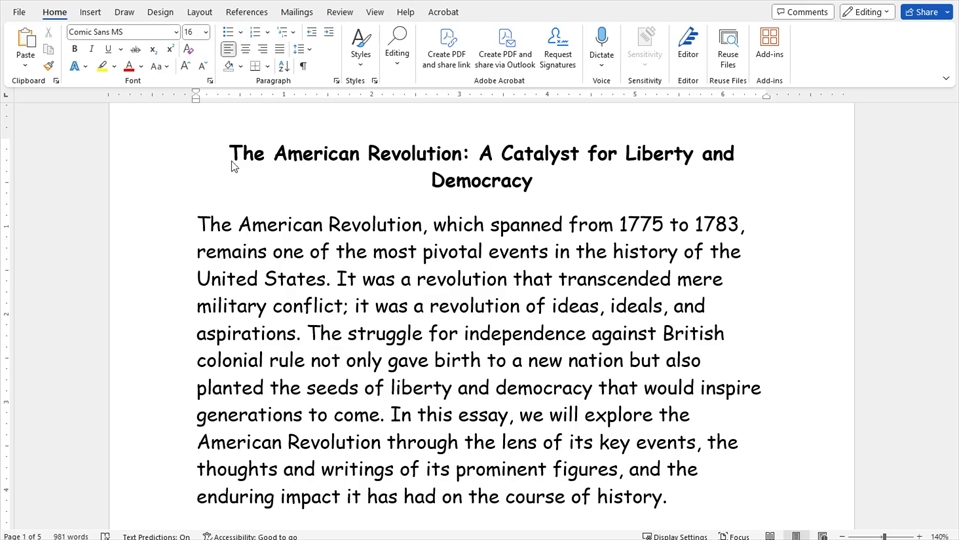Toggle Italic formatting

[91, 49]
